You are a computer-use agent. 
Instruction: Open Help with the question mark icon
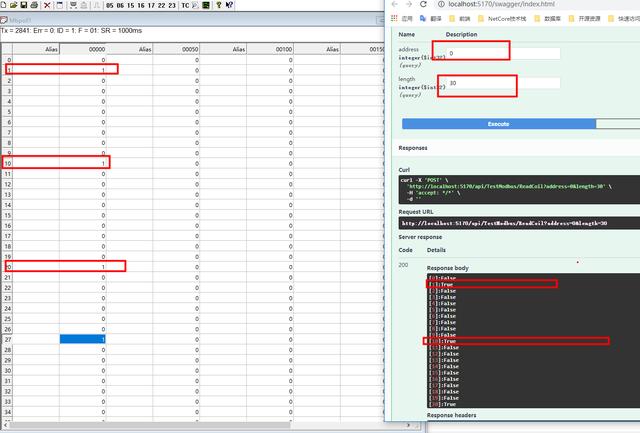click(x=219, y=5)
